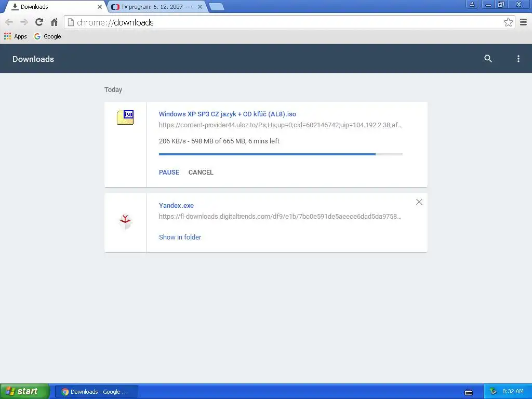Viewport: 532px width, 399px height.
Task: Open Chrome user profile button
Action: 472,4
